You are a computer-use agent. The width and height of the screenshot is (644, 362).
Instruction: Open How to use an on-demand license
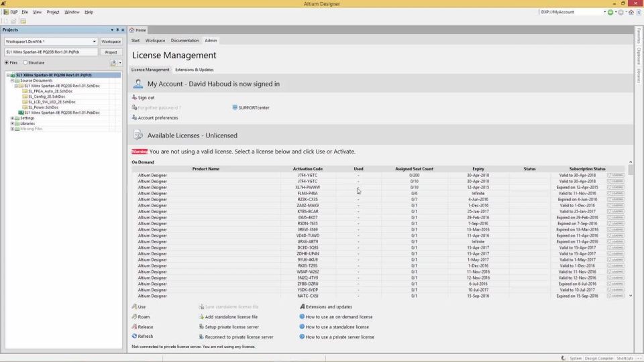coord(336,317)
